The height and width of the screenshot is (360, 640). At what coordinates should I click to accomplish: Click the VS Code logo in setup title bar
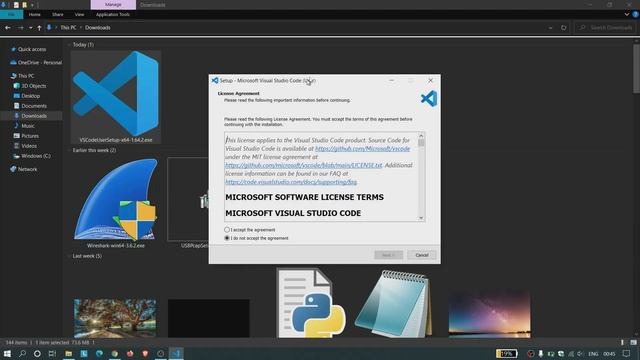coord(215,80)
